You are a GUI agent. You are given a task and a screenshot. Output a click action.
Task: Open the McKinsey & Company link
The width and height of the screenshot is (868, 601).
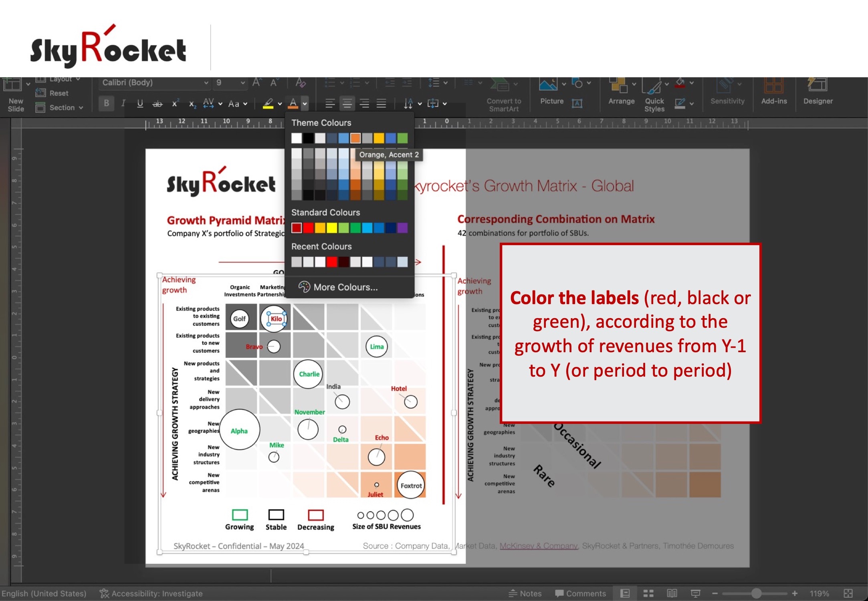pos(539,546)
